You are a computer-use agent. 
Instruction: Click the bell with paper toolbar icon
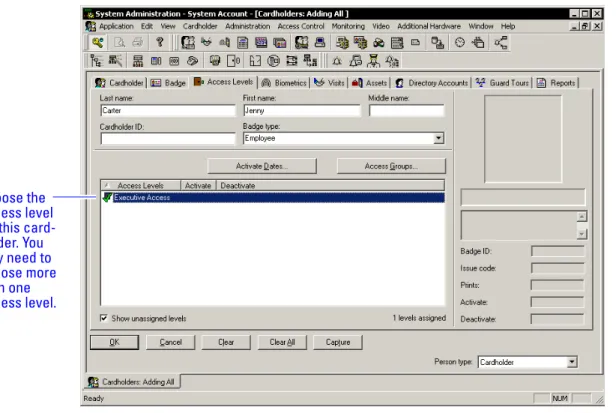coord(356,61)
